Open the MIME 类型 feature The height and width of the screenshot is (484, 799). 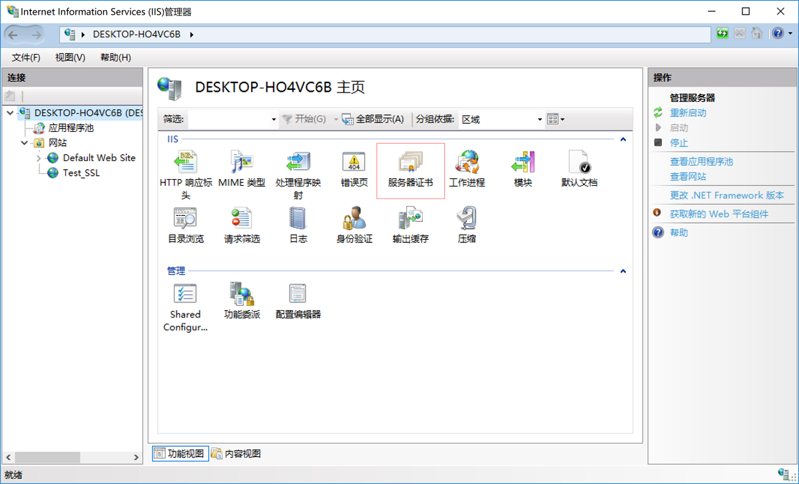242,169
